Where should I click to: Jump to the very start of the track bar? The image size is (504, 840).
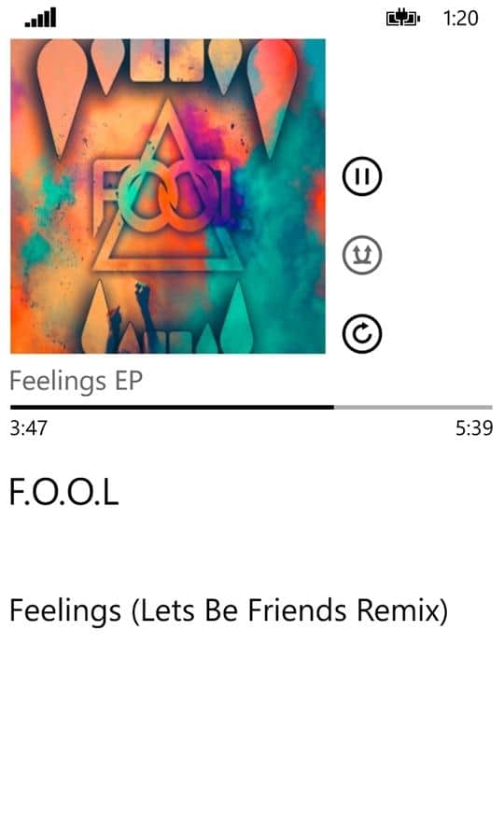coord(12,408)
